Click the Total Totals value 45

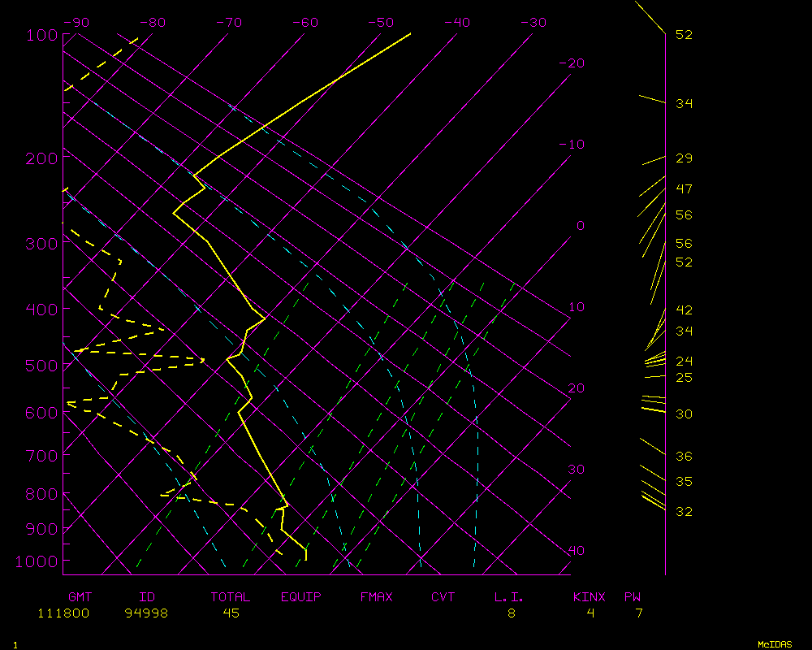coord(231,613)
